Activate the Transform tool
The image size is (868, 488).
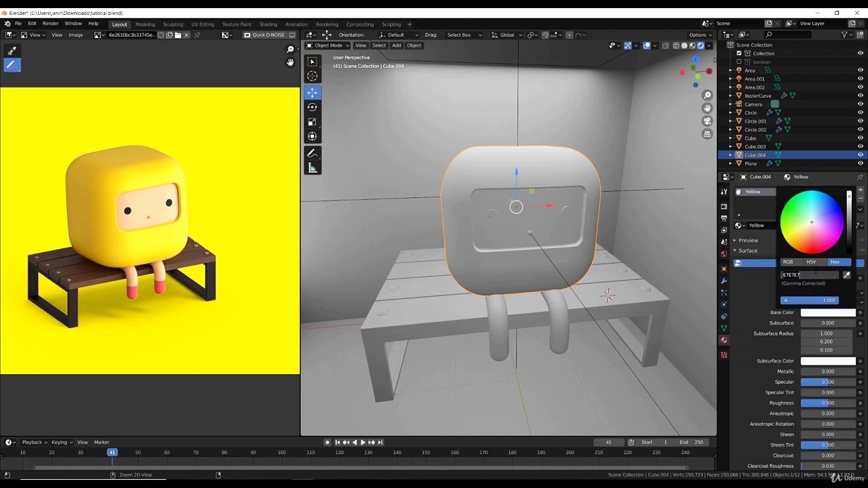tap(312, 137)
